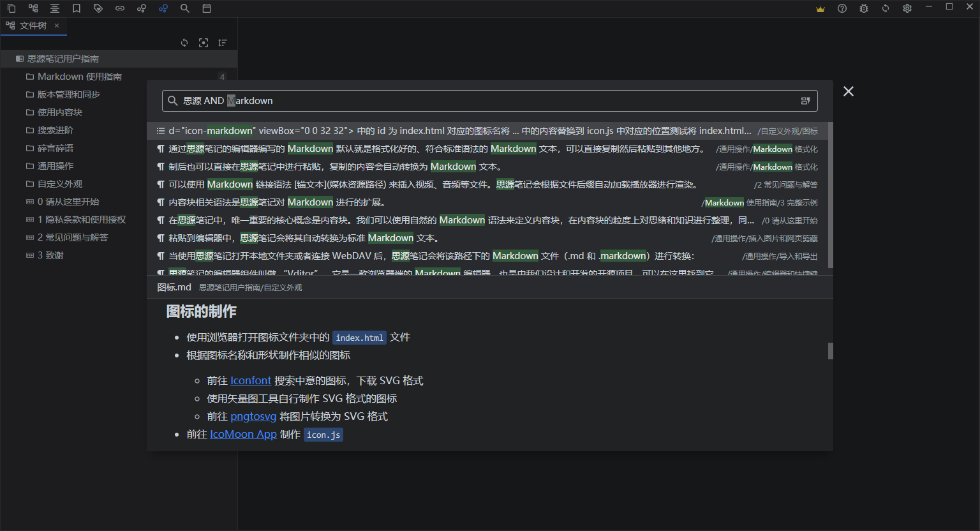The image size is (980, 531).
Task: Expand the 通用操作 folder
Action: click(x=55, y=165)
